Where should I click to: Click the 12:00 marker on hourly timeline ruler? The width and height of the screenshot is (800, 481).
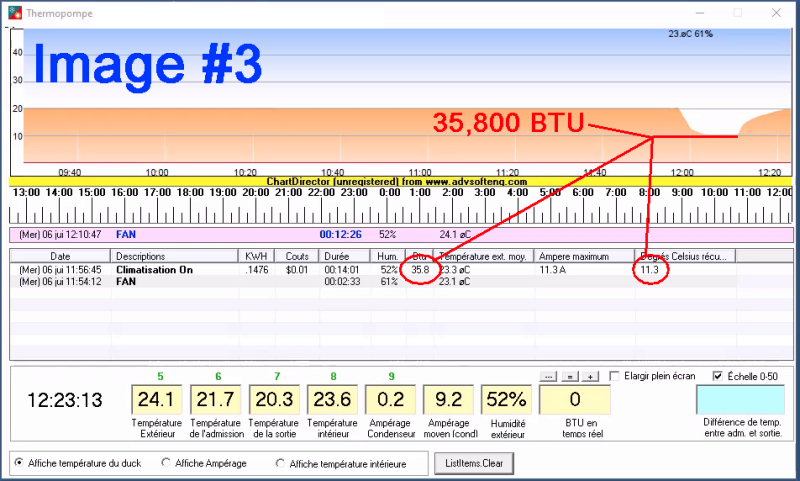[x=779, y=192]
